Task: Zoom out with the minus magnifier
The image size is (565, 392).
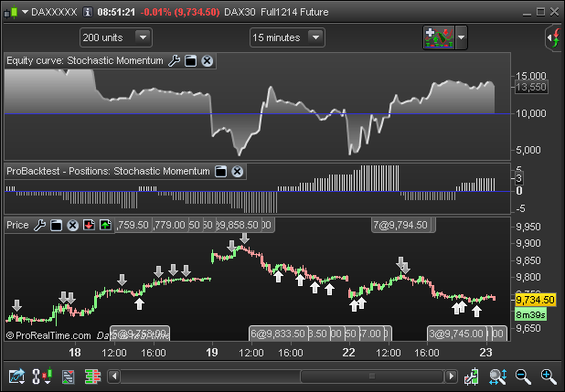Action: [523, 376]
